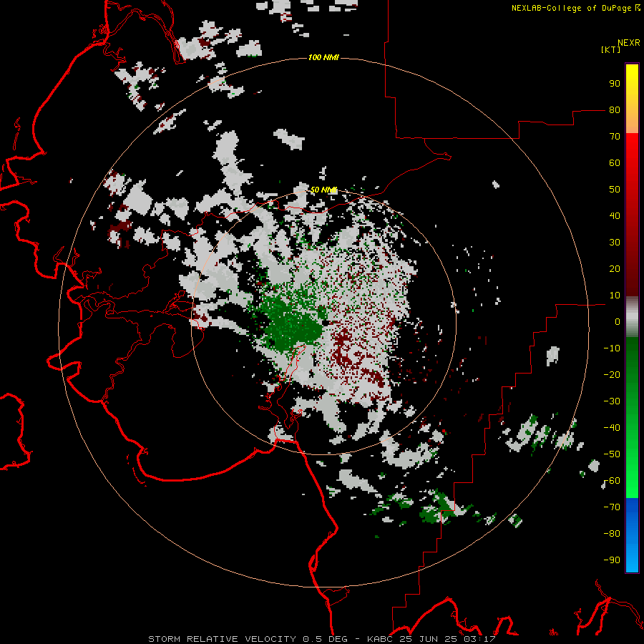
Task: Click the 50 knot value on the legend
Action: [x=615, y=190]
